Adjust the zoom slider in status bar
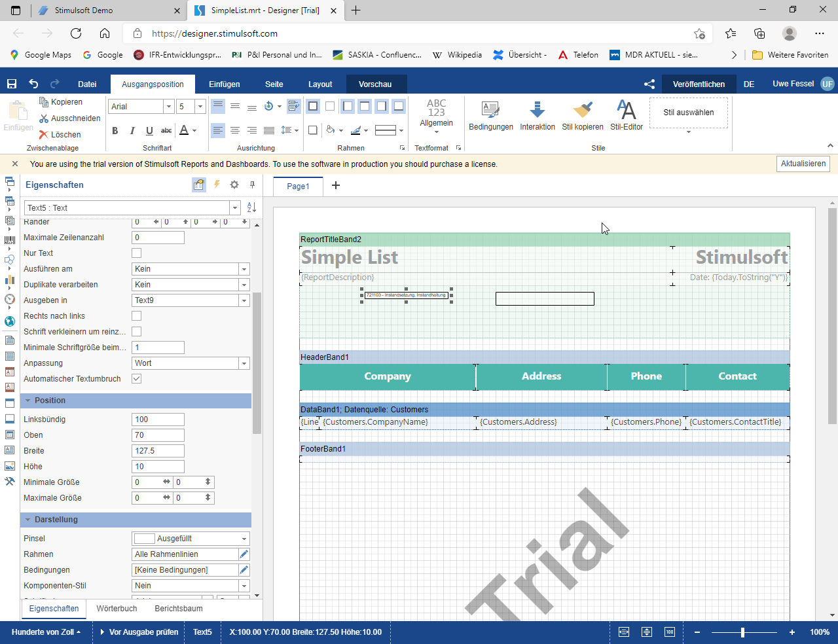 click(x=743, y=632)
